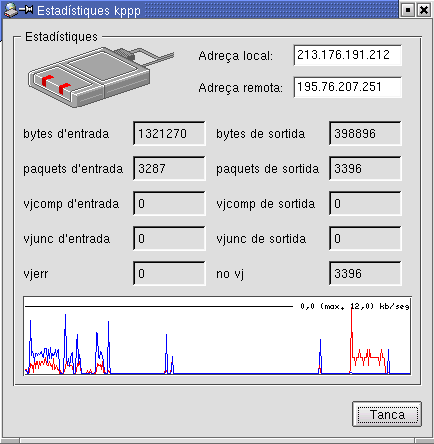Click the vjcomp de sortida value field
Viewport: 434px width, 444px height.
(x=365, y=204)
